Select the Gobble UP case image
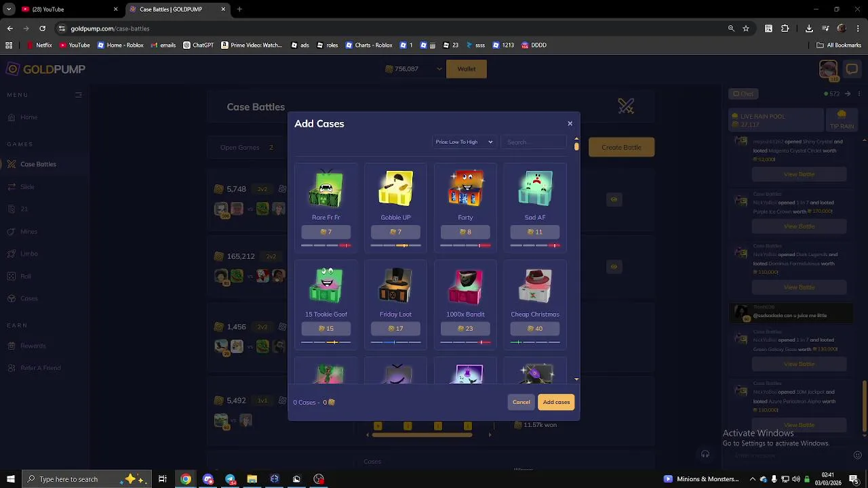 [x=396, y=188]
